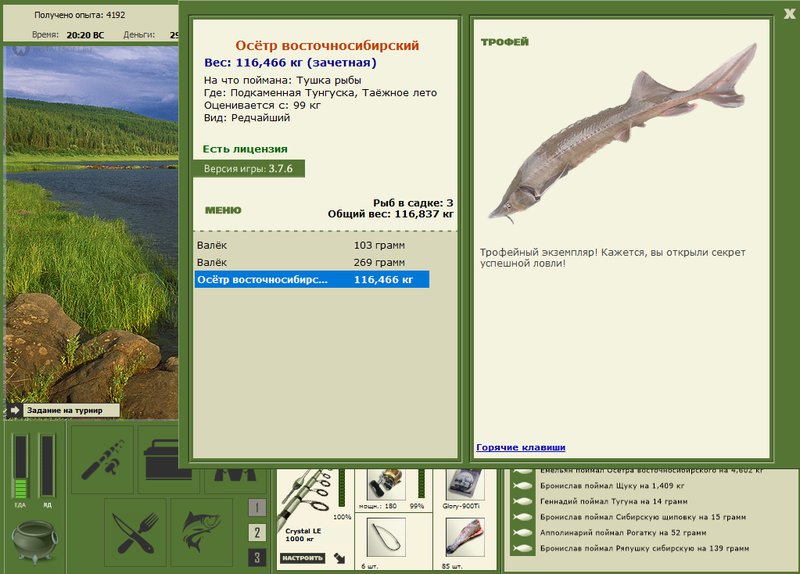800x574 pixels.
Task: Click fish icon beside Апполинарий поймал Рогатку entry
Action: (522, 533)
